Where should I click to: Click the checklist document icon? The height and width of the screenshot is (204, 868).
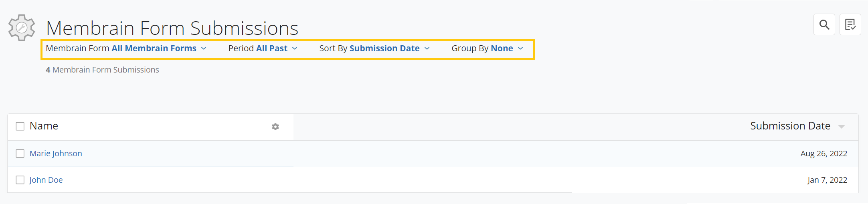tap(850, 25)
